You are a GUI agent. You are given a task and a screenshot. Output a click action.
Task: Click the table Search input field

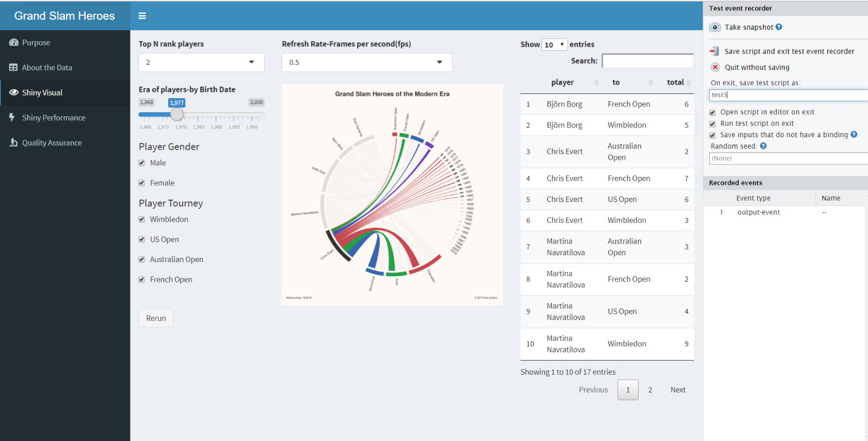pyautogui.click(x=648, y=61)
